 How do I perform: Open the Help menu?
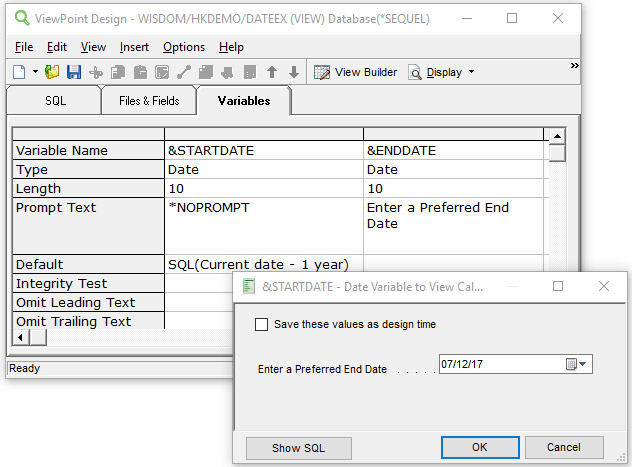pyautogui.click(x=231, y=47)
